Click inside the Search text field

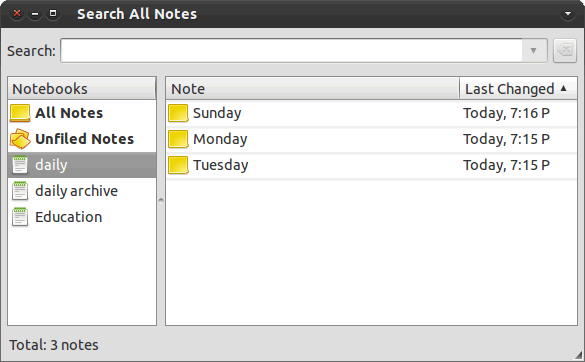click(291, 50)
